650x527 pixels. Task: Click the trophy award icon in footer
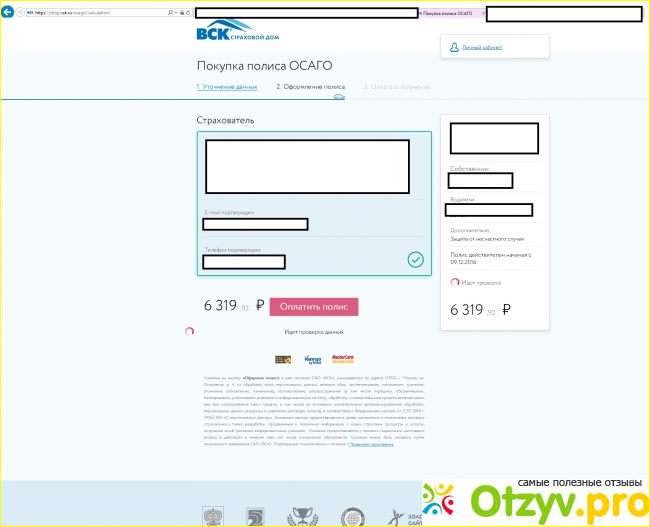pyautogui.click(x=300, y=517)
